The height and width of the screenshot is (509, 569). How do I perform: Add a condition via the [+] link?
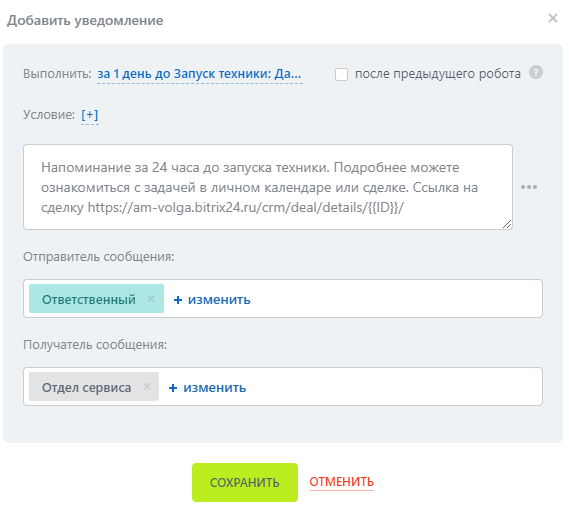(90, 115)
